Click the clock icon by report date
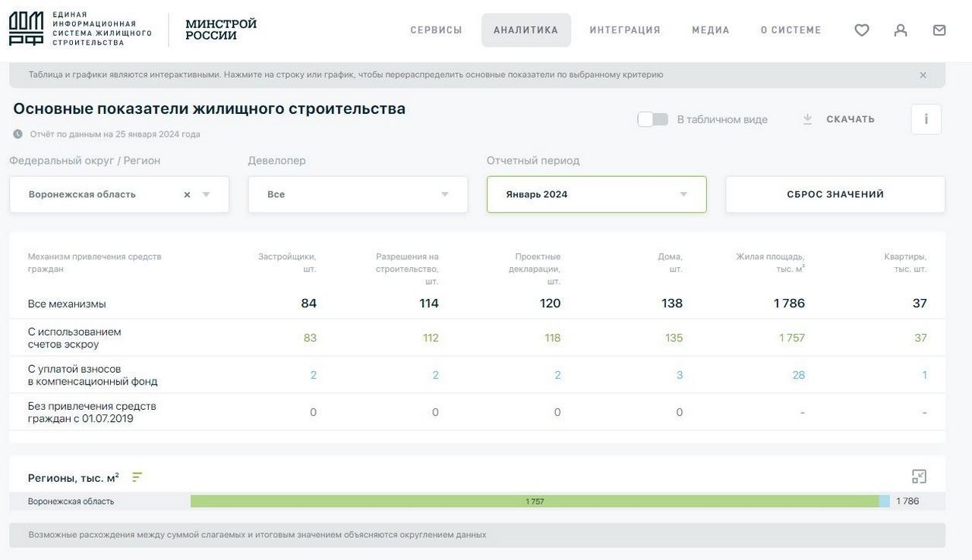This screenshot has width=972, height=560. click(18, 134)
